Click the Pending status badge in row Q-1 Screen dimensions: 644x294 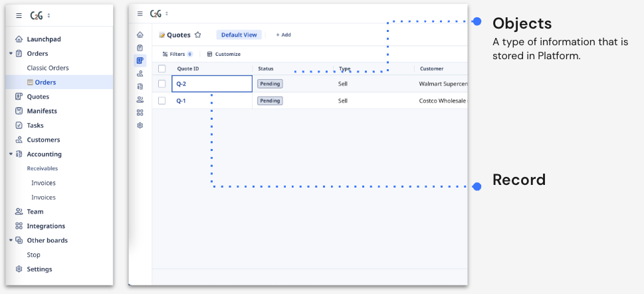coord(270,100)
